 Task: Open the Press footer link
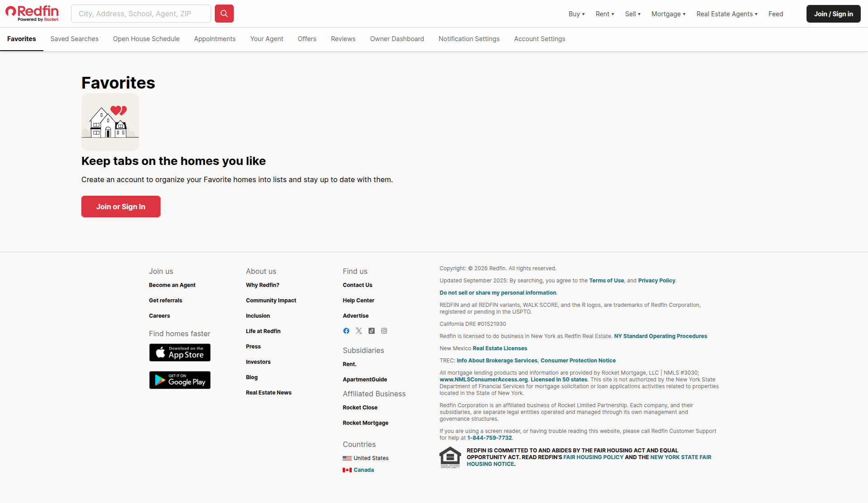(253, 347)
